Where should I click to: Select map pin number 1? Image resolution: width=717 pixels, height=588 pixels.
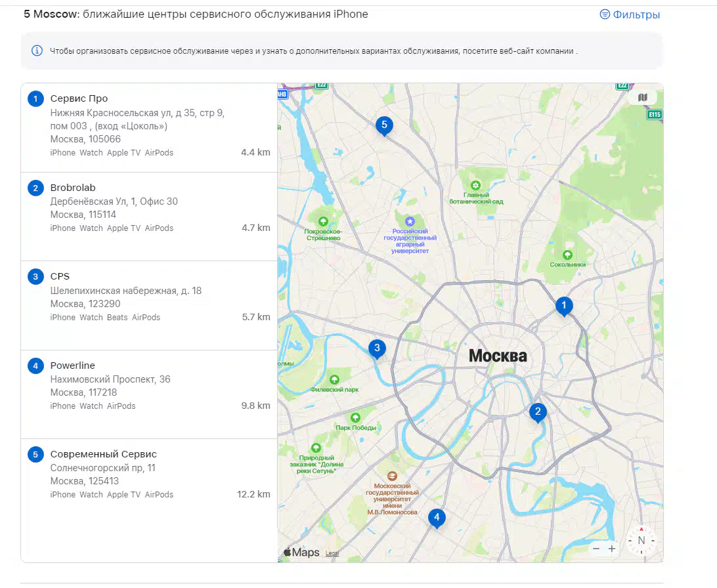coord(564,306)
